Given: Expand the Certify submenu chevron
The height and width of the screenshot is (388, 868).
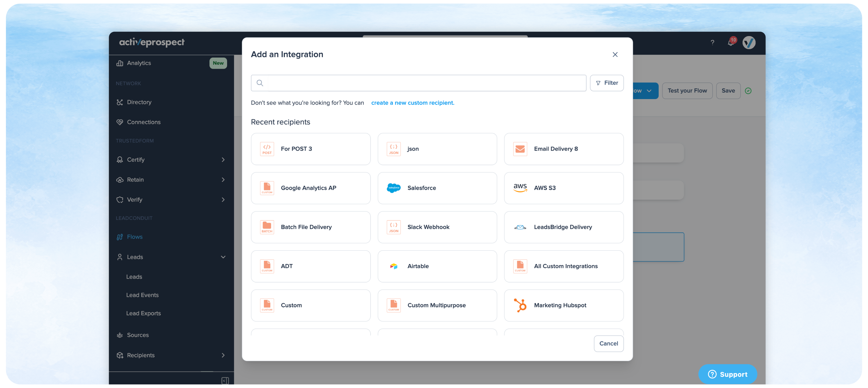Looking at the screenshot, I should [223, 160].
